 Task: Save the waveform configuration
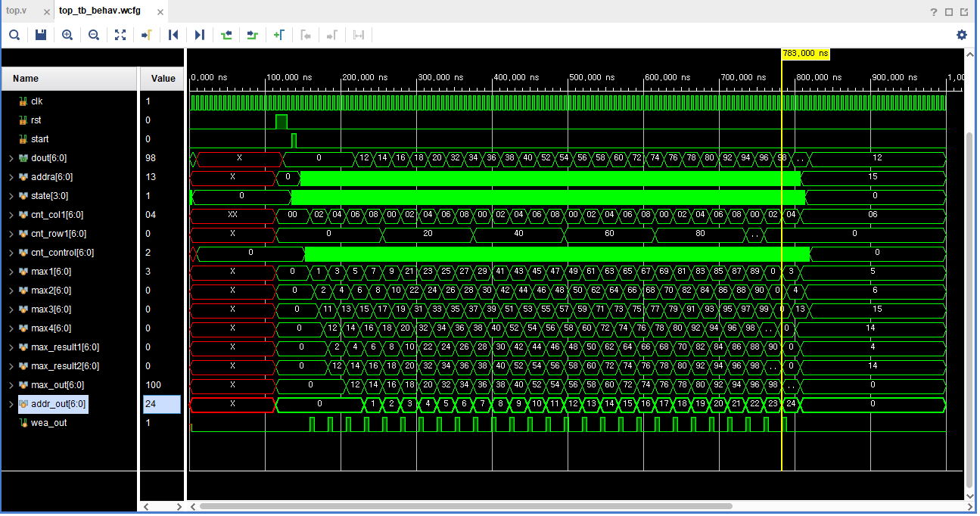(x=40, y=34)
